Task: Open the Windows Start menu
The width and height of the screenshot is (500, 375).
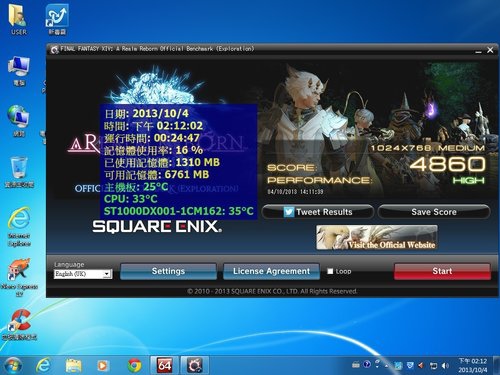Action: [13, 366]
